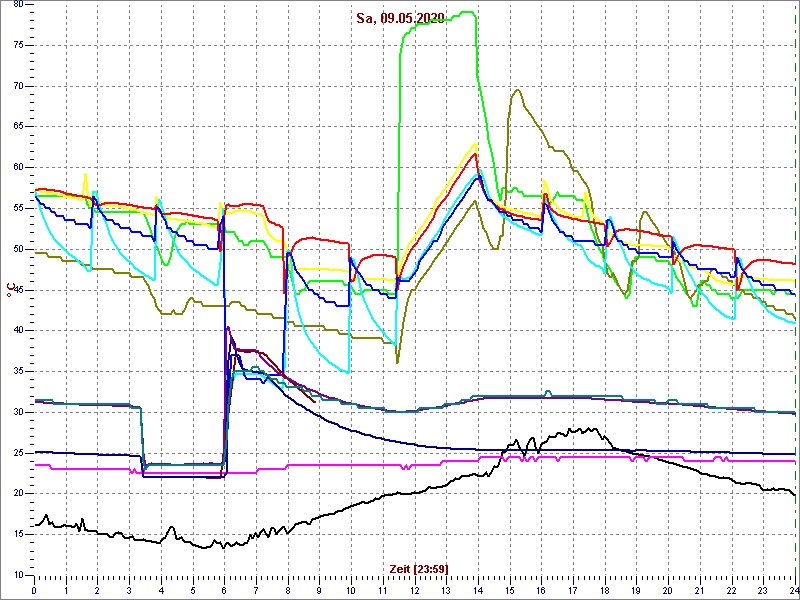Click hour 24 on the time axis
This screenshot has height=600, width=800.
[x=793, y=589]
